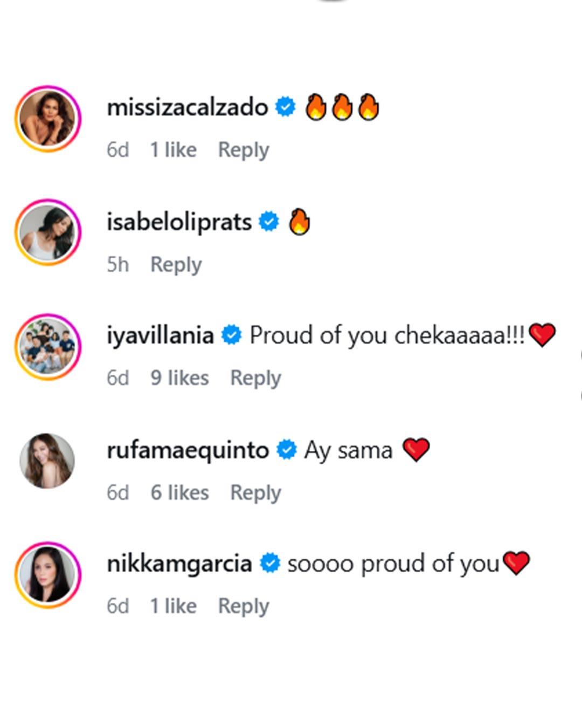Click the verified badge beside missizacalzado
Viewport: 582px width, 728px height.
pos(286,107)
